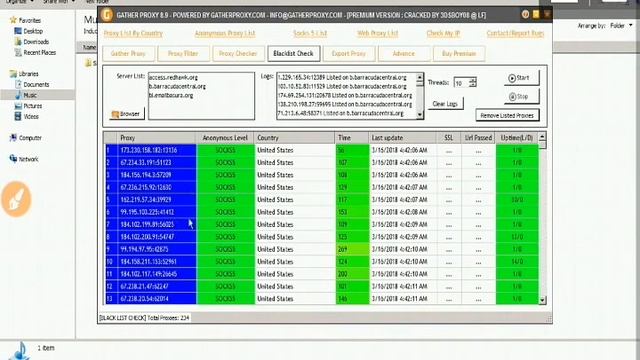This screenshot has width=640, height=360.
Task: Click music note icon in Explorer details pane
Action: [x=18, y=350]
